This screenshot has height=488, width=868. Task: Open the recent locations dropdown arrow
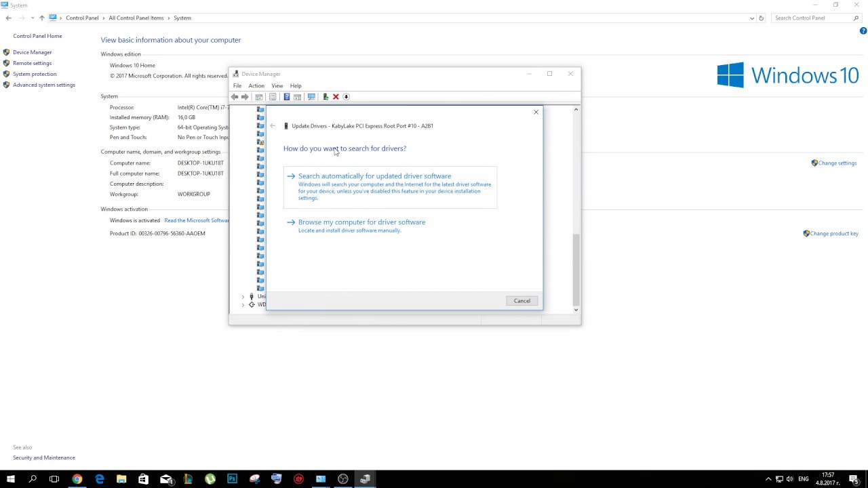[32, 18]
